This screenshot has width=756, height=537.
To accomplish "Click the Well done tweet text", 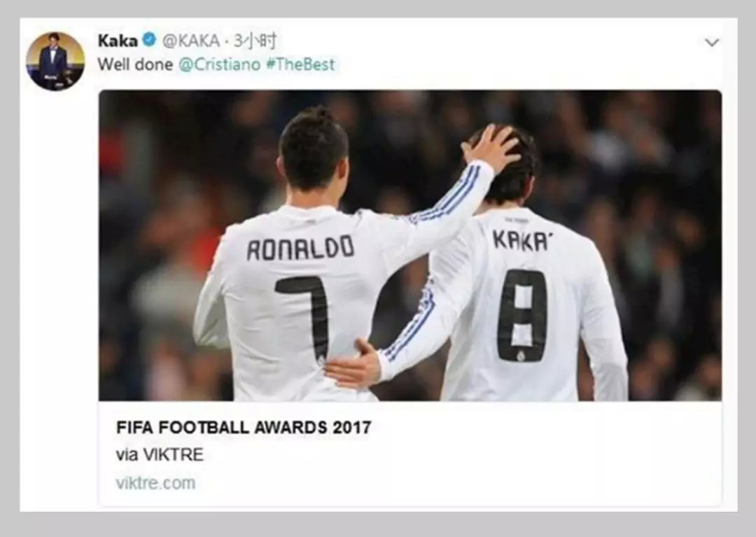I will (135, 64).
